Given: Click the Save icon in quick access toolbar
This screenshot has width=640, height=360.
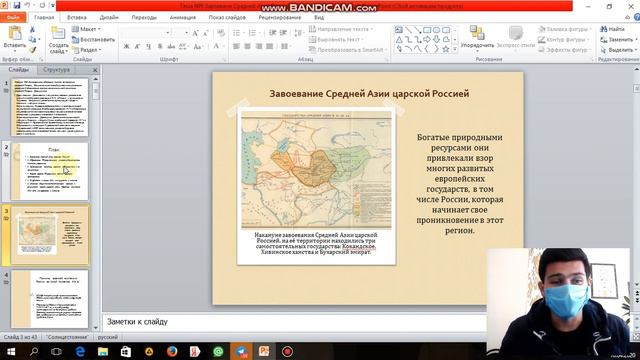Looking at the screenshot, I should (x=17, y=6).
